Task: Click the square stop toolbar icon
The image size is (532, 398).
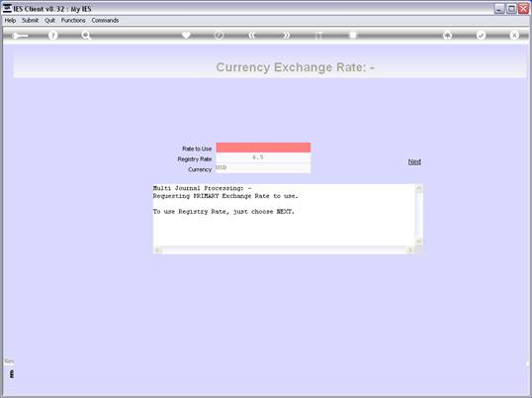Action: (x=353, y=35)
